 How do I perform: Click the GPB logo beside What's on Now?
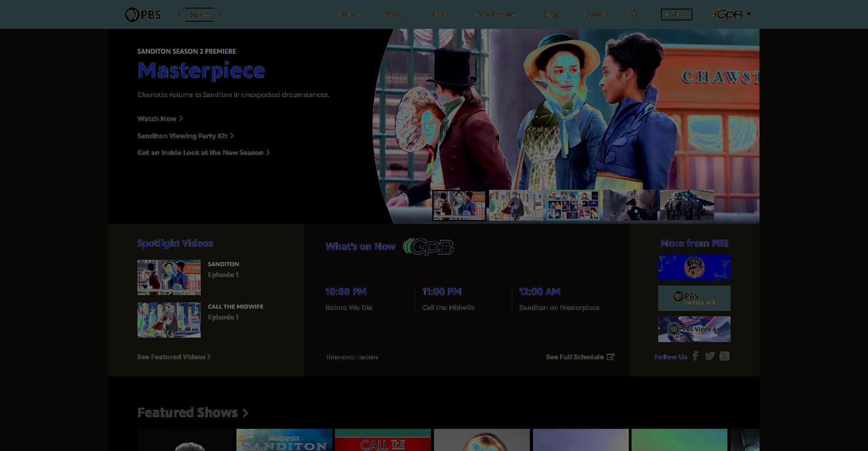point(428,247)
